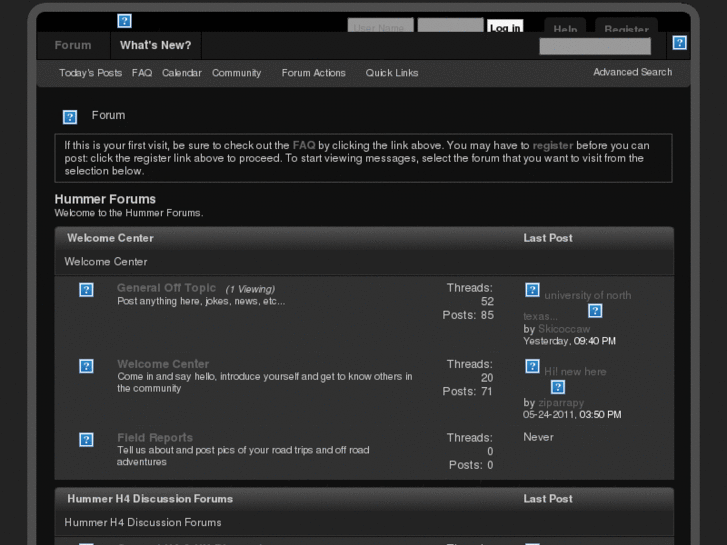The image size is (727, 545).
Task: Click the Register link at top
Action: click(626, 26)
